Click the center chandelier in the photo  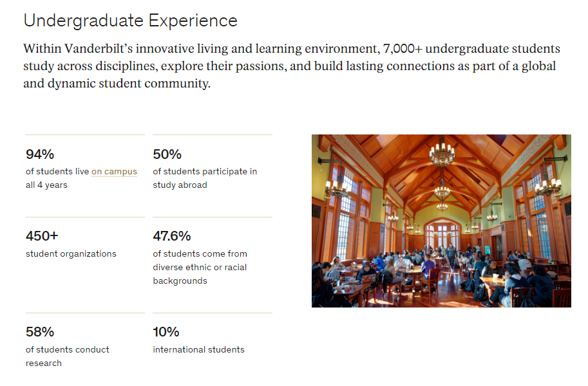(x=442, y=152)
